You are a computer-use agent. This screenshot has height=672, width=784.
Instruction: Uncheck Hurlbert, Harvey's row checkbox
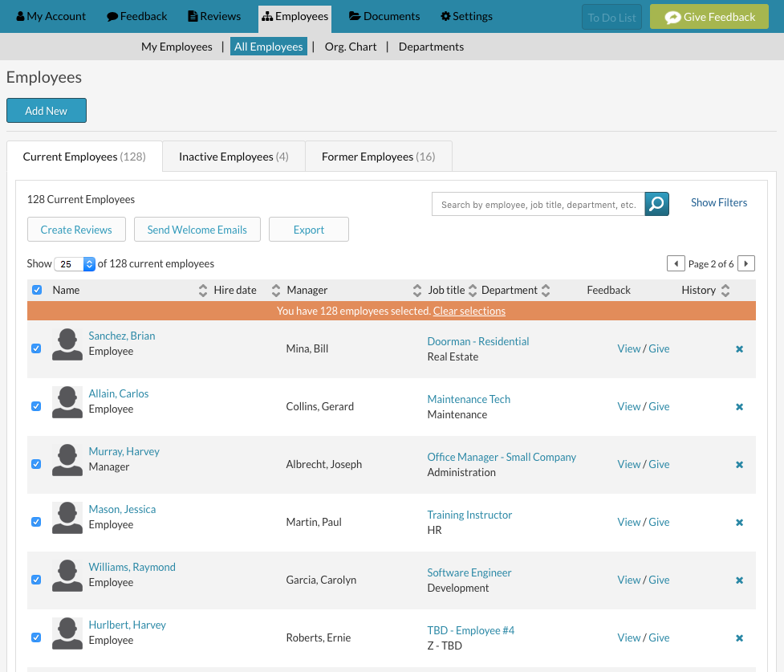[36, 637]
